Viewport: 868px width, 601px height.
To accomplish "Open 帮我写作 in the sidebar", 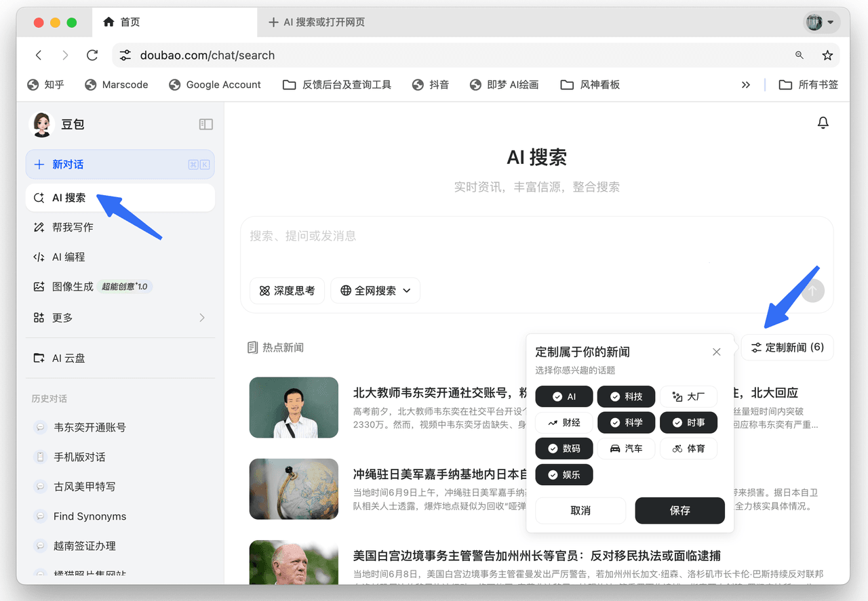I will click(x=73, y=228).
